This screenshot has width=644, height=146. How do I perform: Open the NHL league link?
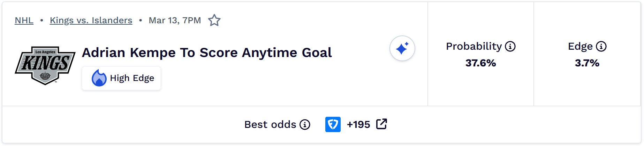24,21
